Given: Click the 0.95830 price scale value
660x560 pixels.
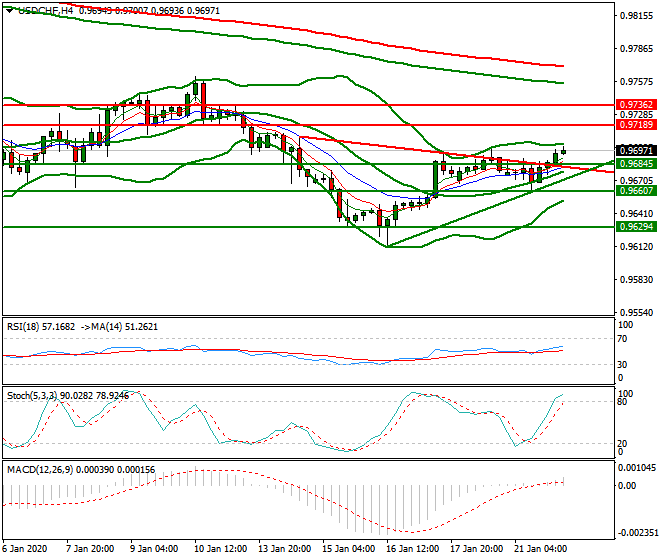Looking at the screenshot, I should [x=636, y=280].
